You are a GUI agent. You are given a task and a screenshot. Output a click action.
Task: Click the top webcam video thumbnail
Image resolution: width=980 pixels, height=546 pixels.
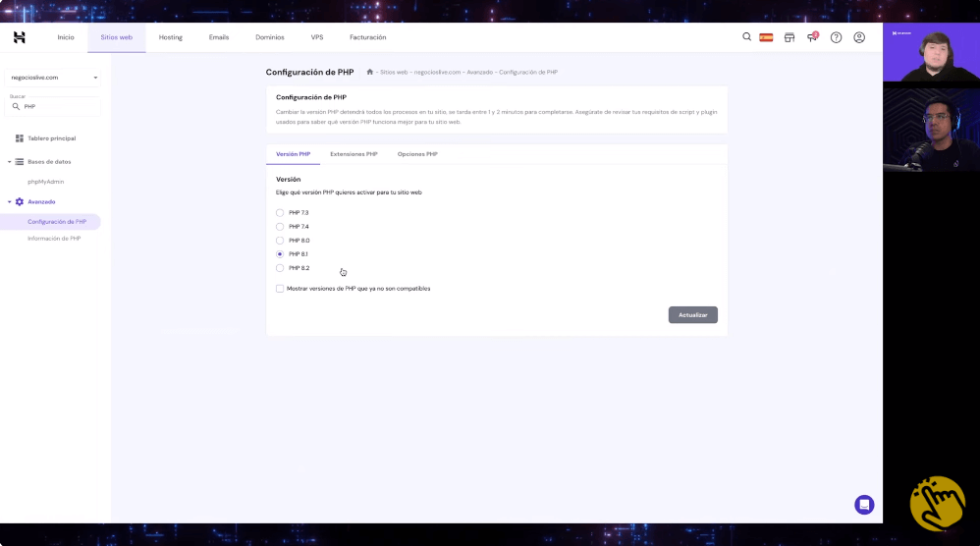[x=931, y=52]
